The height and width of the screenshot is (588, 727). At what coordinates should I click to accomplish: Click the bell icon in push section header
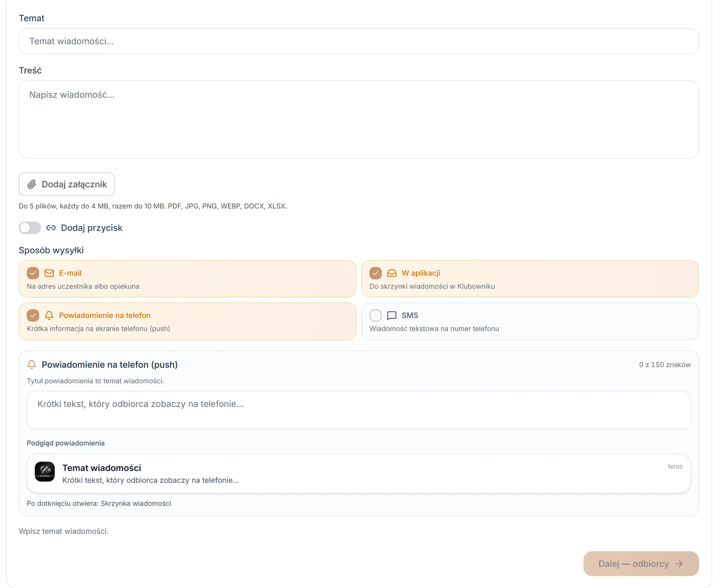pos(31,365)
